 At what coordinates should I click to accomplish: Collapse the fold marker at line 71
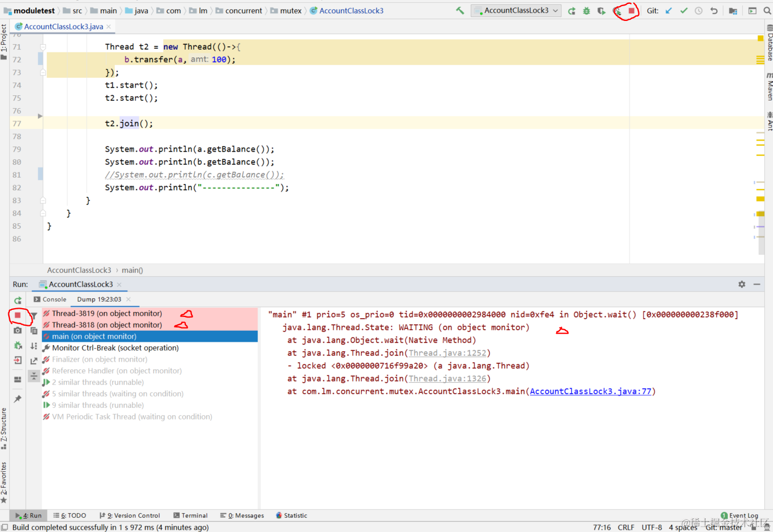42,47
